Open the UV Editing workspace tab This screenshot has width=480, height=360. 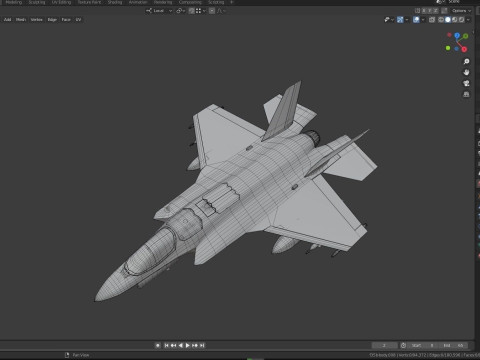pos(61,2)
